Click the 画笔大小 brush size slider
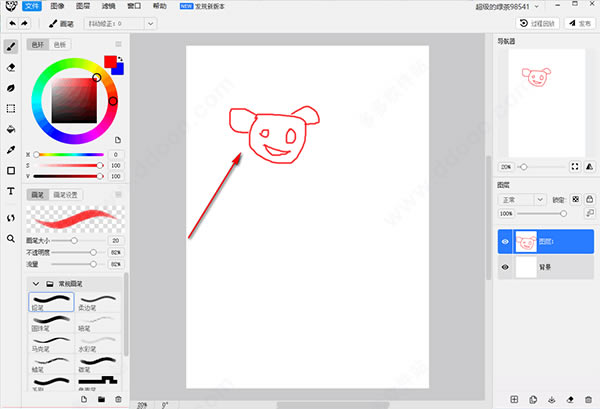Screen dimensions: 600x409 coord(73,241)
